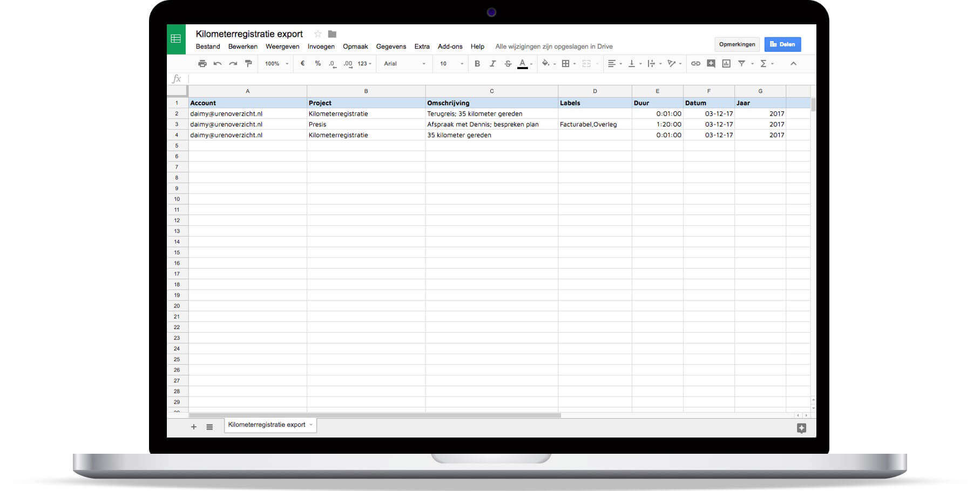980x491 pixels.
Task: Open text rotation dropdown
Action: click(674, 64)
